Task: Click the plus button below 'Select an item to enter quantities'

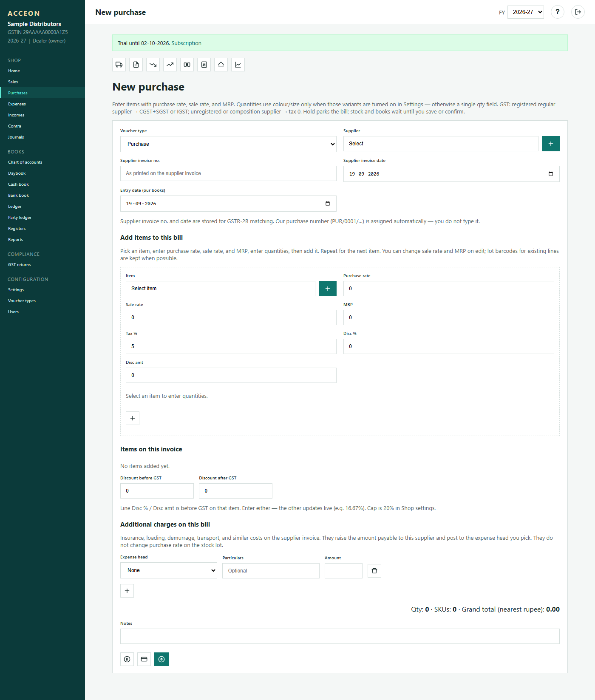Action: 133,418
